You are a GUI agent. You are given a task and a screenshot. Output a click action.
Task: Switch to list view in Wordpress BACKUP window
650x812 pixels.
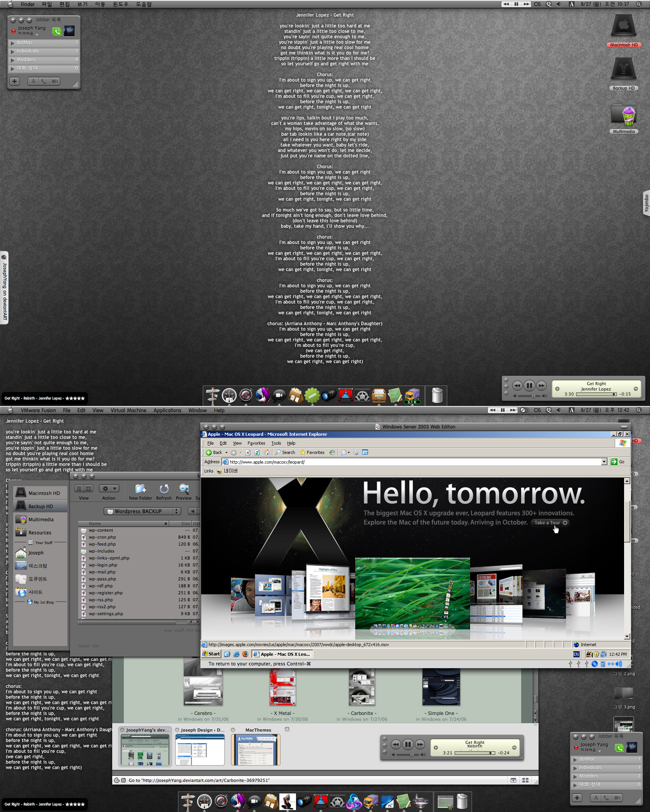coord(79,489)
